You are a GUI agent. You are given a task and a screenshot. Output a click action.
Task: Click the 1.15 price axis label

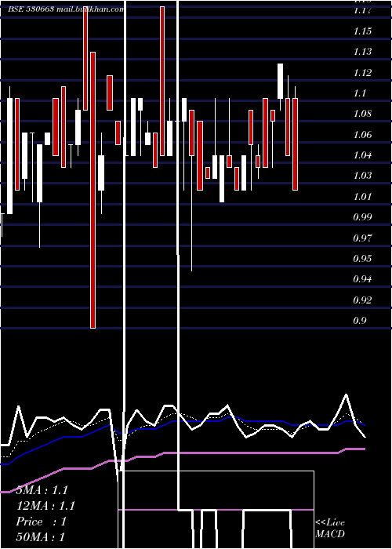tap(362, 31)
